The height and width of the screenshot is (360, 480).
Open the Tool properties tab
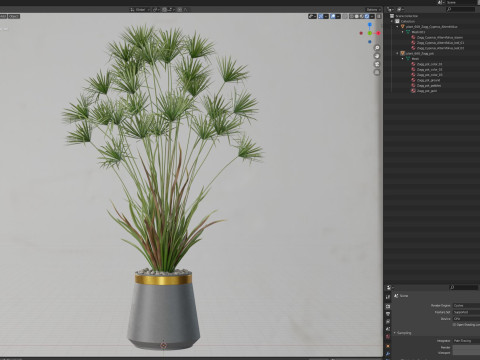click(x=388, y=297)
